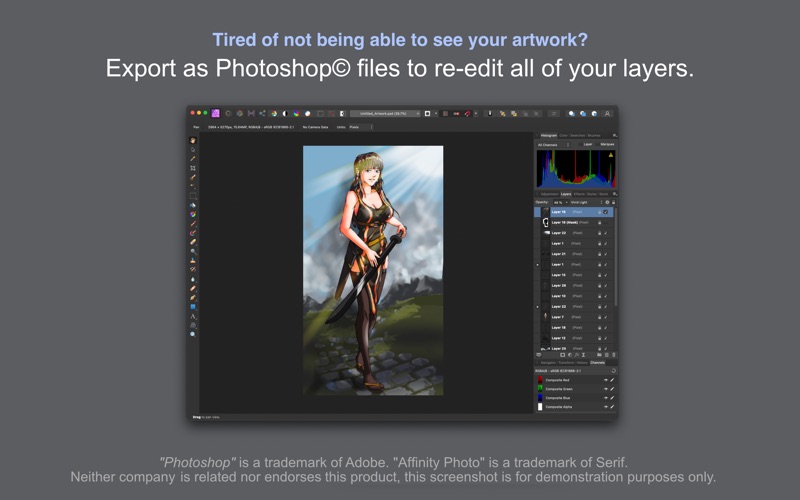Edit Composite Red channel pencil icon

coord(612,380)
